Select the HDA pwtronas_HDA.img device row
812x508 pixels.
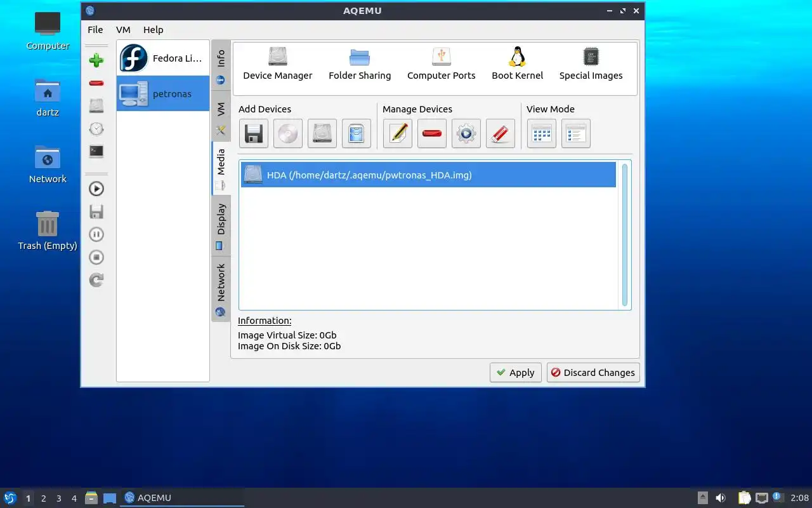click(x=428, y=175)
